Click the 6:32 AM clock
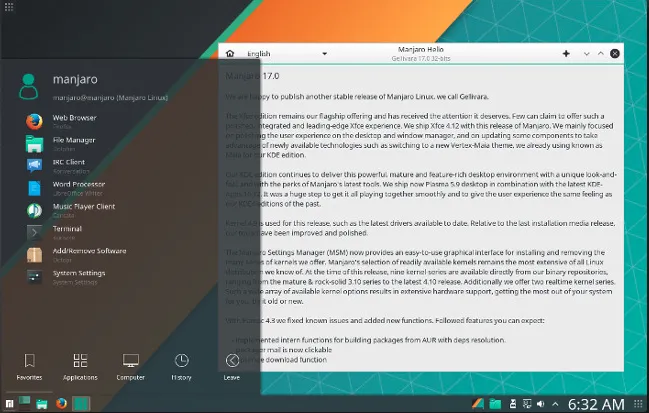649x413 pixels. coord(596,404)
